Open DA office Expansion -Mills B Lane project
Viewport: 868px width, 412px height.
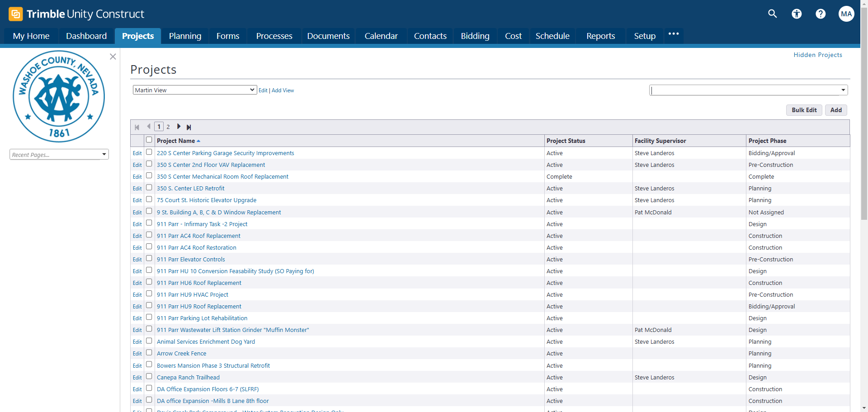(212, 401)
